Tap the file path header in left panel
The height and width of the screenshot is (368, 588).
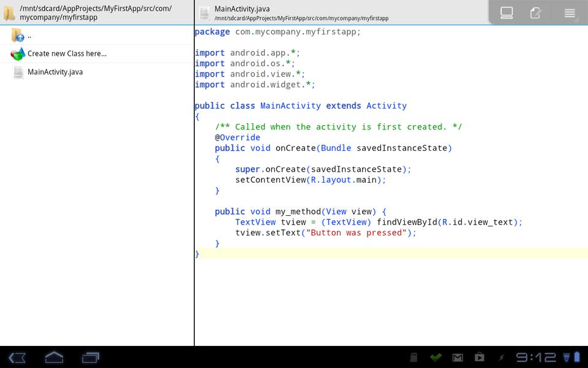pyautogui.click(x=96, y=13)
